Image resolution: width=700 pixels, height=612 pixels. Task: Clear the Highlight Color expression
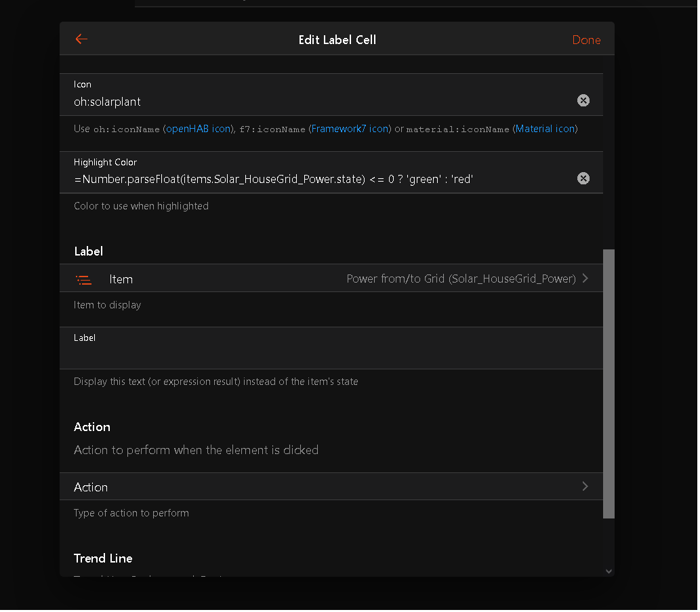click(x=583, y=178)
